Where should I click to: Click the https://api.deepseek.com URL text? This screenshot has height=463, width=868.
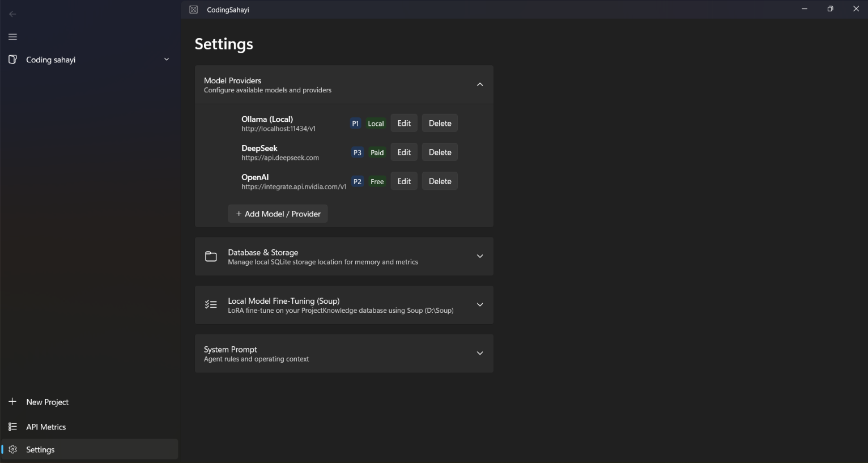click(x=280, y=158)
